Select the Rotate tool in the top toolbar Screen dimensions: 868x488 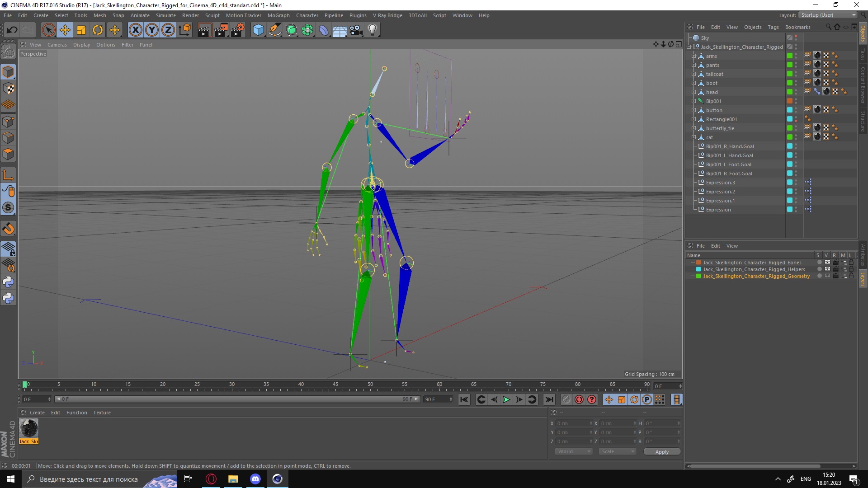tap(98, 30)
